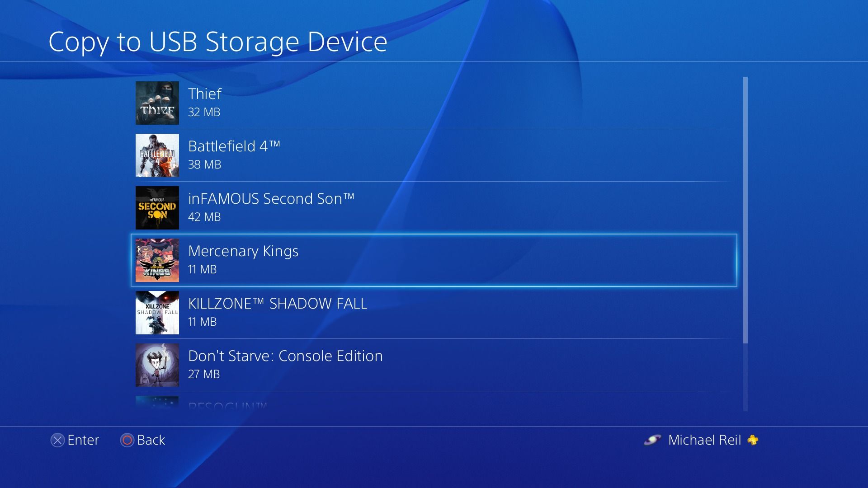
Task: Click the Thief game thumbnail
Action: (157, 103)
